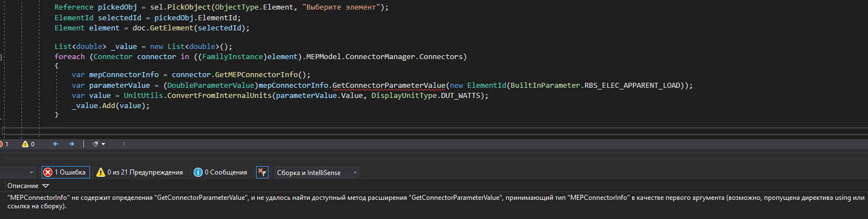The width and height of the screenshot is (868, 219).
Task: Click the scroll left arrow after the broom button
Action: click(x=123, y=144)
